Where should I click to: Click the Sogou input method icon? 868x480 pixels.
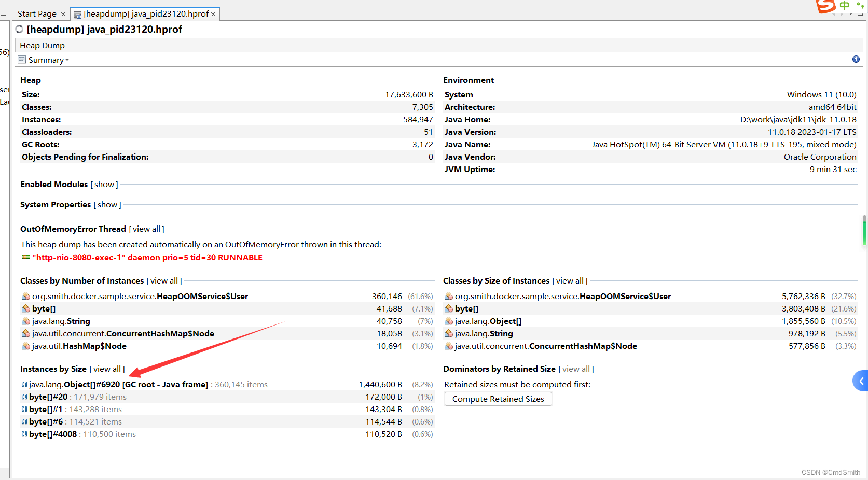tap(825, 5)
